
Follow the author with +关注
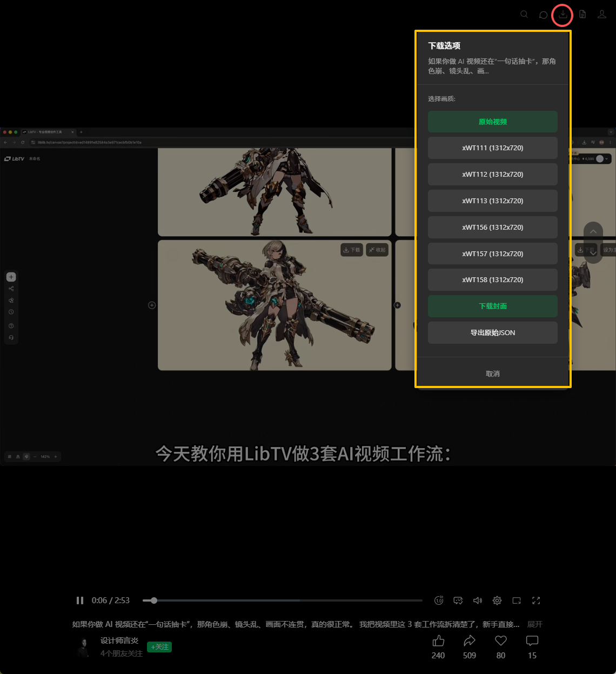tap(159, 647)
